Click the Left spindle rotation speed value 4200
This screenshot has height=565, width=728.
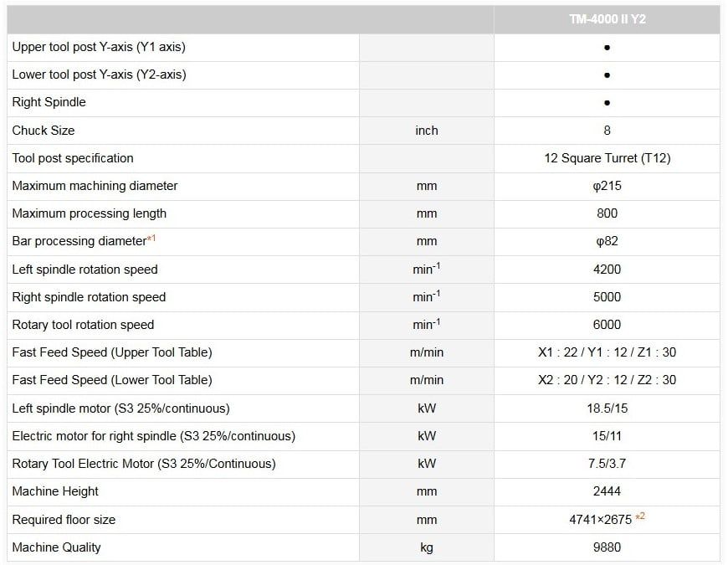[607, 270]
